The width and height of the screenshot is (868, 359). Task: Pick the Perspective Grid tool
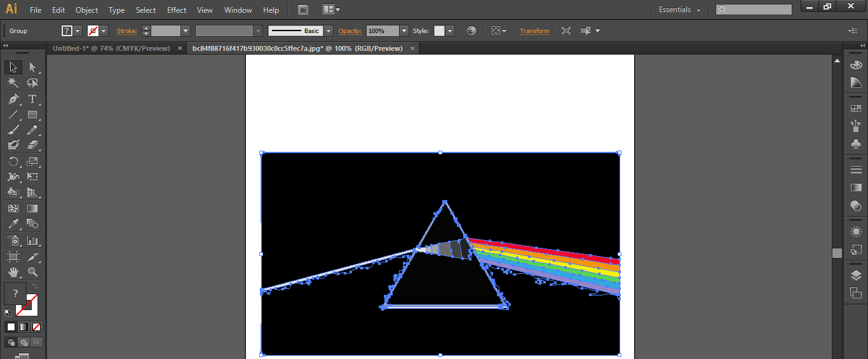[x=32, y=193]
